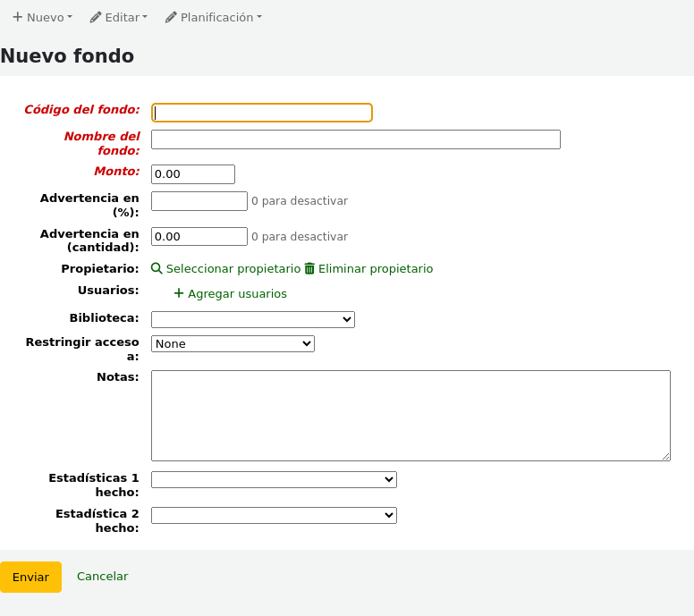Click the Cancelar link
The width and height of the screenshot is (694, 616).
click(102, 577)
